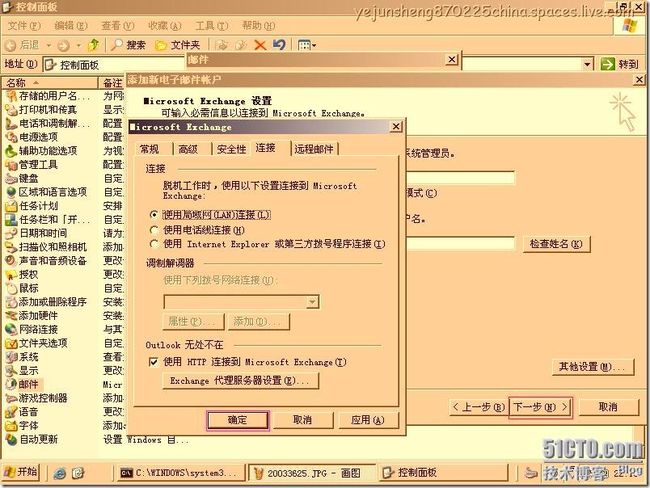The height and width of the screenshot is (488, 650).
Task: Open the 使用下列拨号网络连接 dropdown
Action: pos(313,302)
